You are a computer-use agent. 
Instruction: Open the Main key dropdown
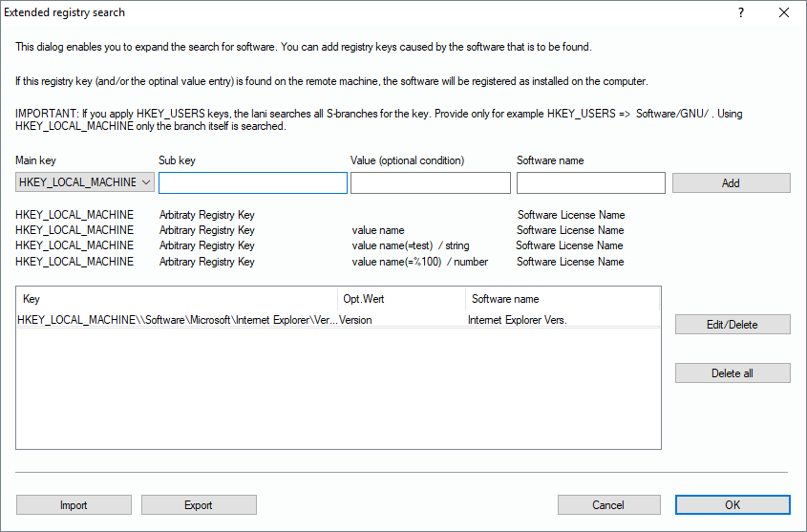(85, 182)
